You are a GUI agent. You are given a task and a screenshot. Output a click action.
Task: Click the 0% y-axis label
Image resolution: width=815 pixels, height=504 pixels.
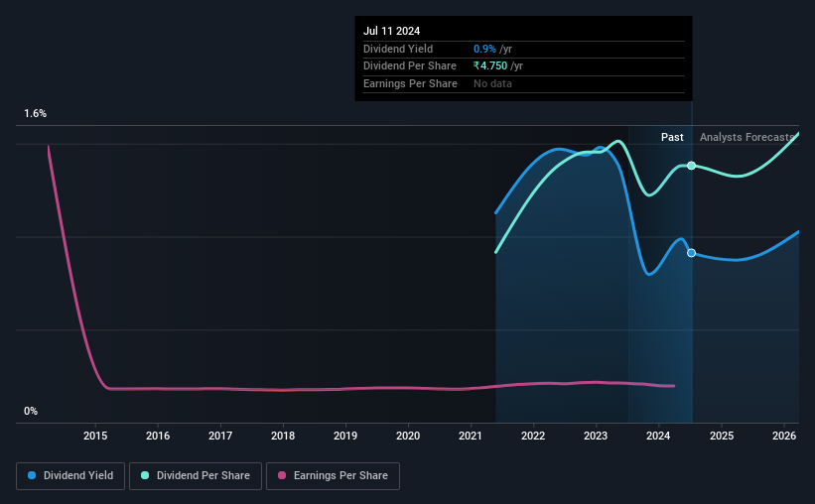pos(31,411)
